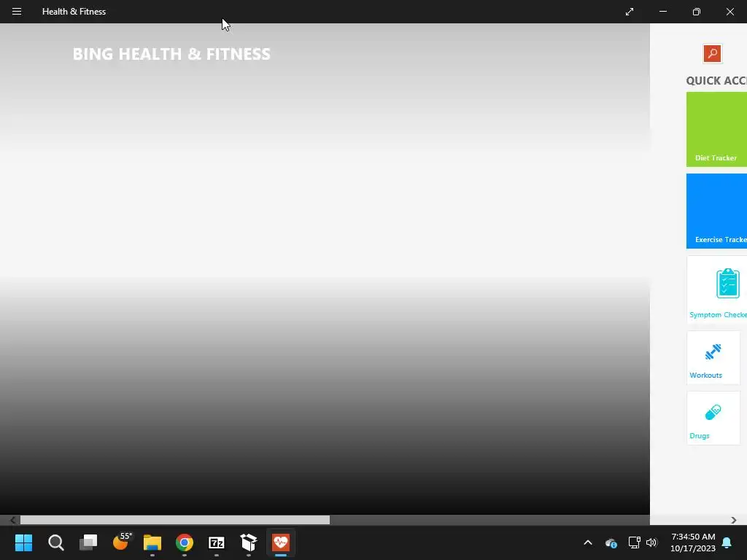Launch Google Chrome from taskbar
Image resolution: width=747 pixels, height=560 pixels.
click(185, 542)
